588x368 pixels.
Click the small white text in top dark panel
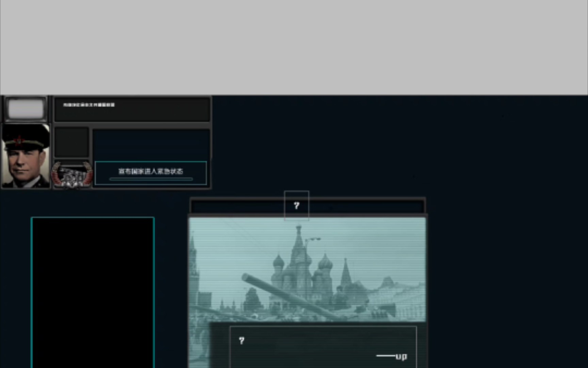pyautogui.click(x=89, y=105)
